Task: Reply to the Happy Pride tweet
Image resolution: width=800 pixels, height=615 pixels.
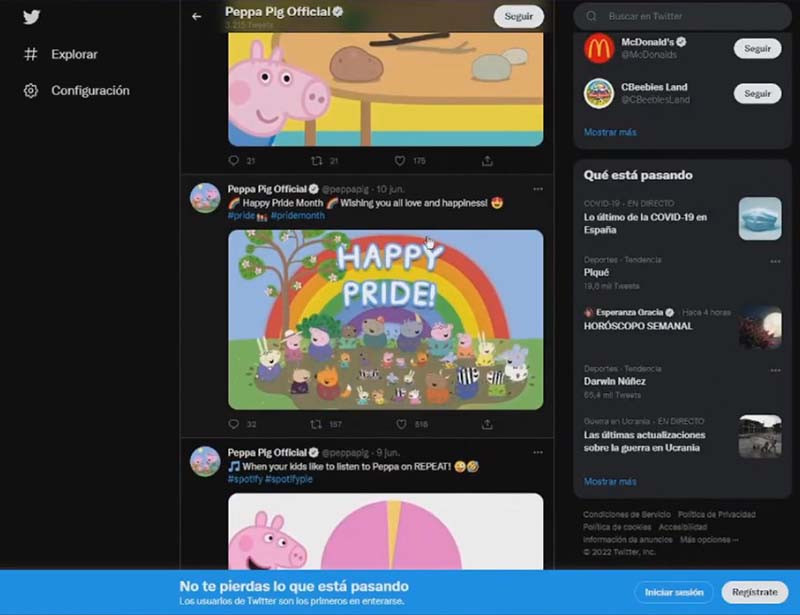Action: click(x=234, y=424)
